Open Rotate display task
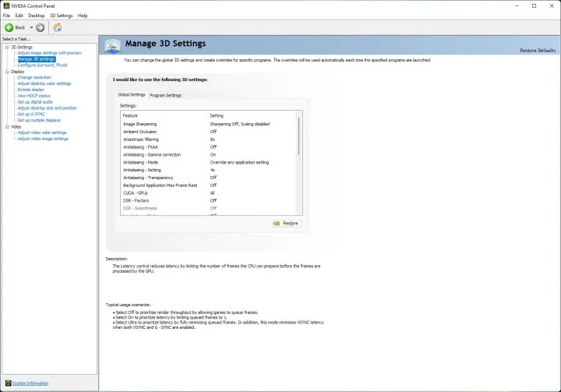Image resolution: width=561 pixels, height=392 pixels. (31, 90)
